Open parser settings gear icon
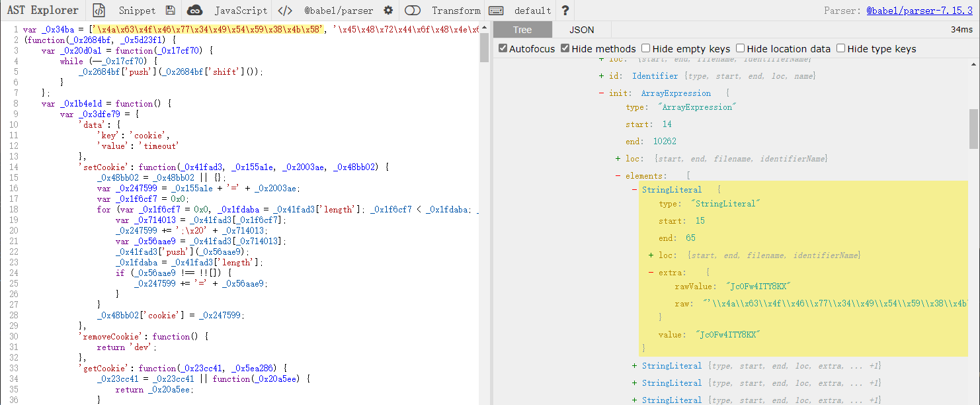980x405 pixels. [388, 11]
